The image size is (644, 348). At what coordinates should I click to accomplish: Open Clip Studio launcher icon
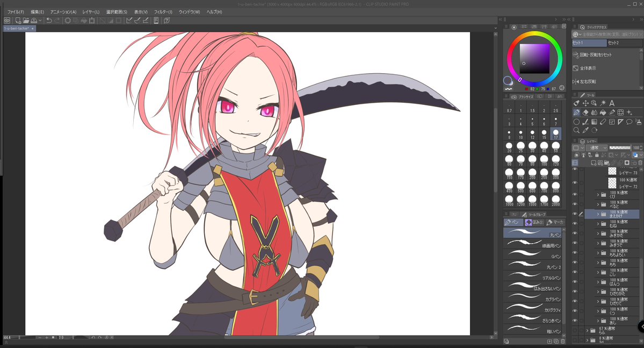coord(7,20)
